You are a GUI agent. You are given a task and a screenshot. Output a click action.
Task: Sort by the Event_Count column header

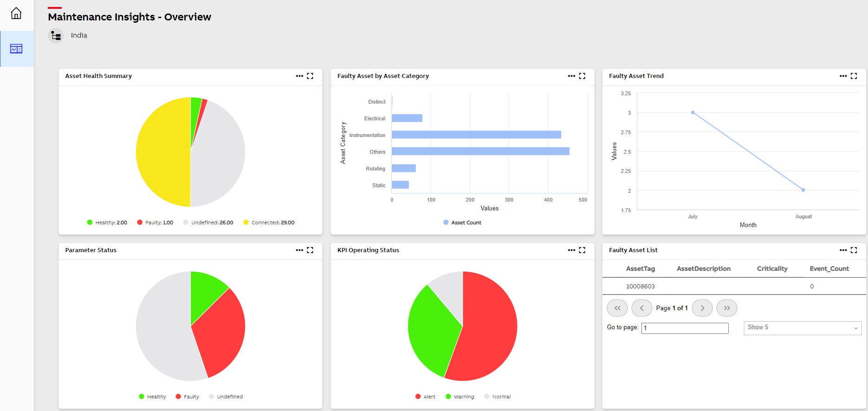829,268
